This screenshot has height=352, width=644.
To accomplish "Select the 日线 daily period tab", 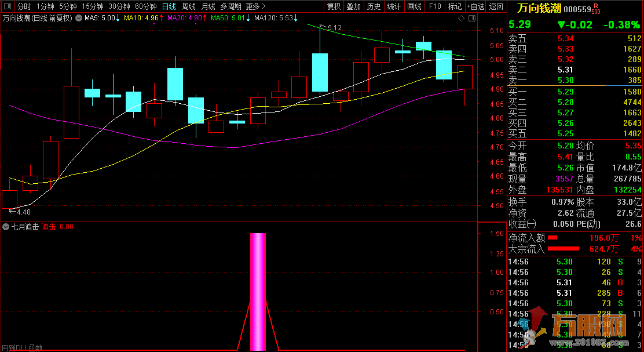I will click(x=169, y=6).
